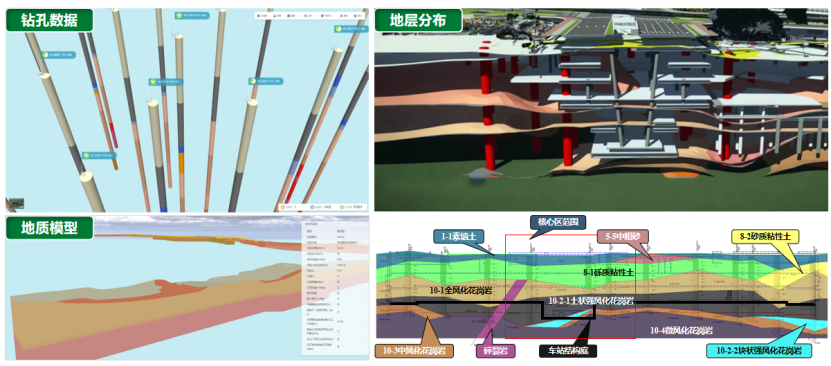The width and height of the screenshot is (831, 366).
Task: Click the blue 1002 counter indicator
Action: click(321, 207)
